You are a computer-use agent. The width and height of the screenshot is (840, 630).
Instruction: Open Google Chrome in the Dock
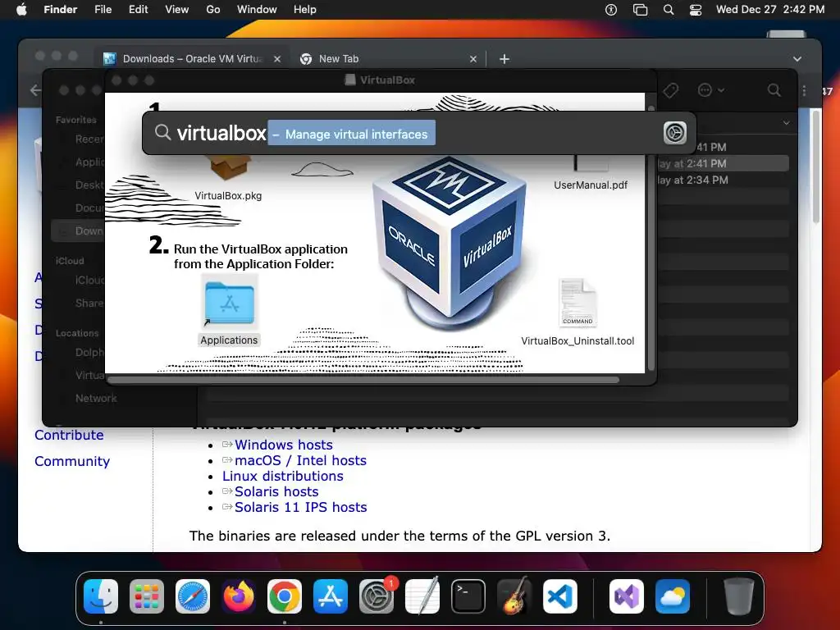tap(285, 596)
